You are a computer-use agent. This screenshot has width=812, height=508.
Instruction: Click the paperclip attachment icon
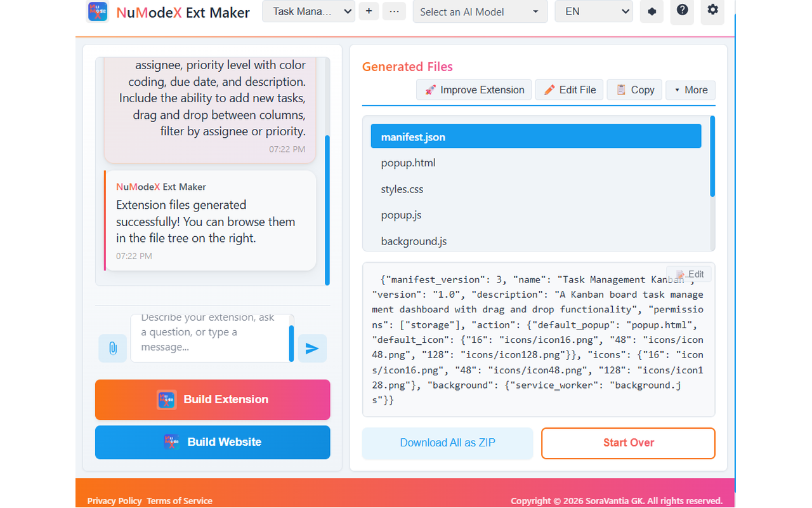(112, 348)
